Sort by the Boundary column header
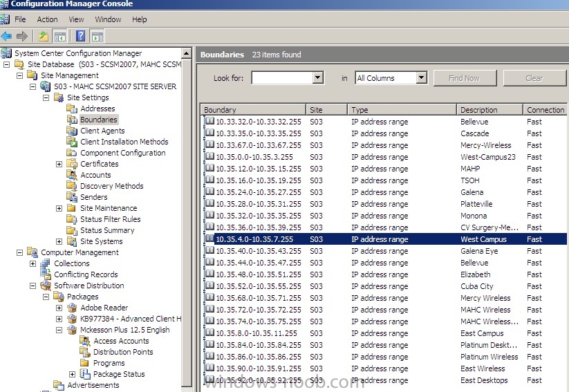 (253, 110)
